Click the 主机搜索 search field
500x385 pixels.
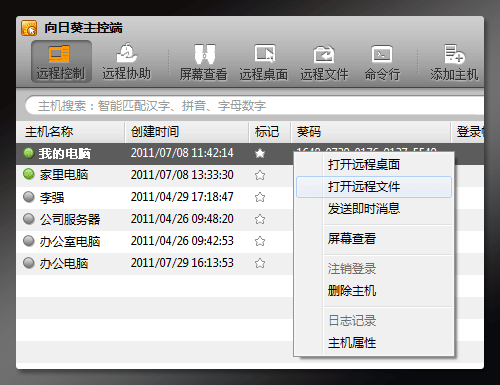(255, 106)
